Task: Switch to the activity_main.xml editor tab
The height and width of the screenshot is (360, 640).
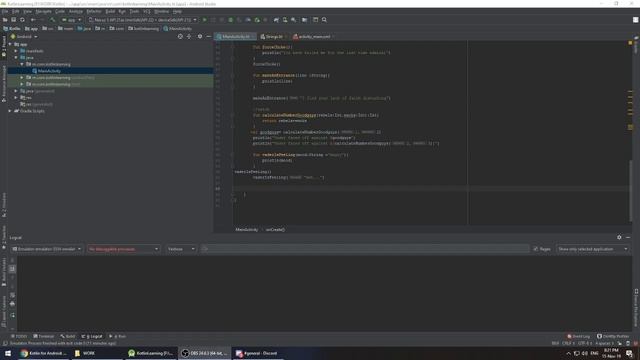Action: [x=314, y=36]
